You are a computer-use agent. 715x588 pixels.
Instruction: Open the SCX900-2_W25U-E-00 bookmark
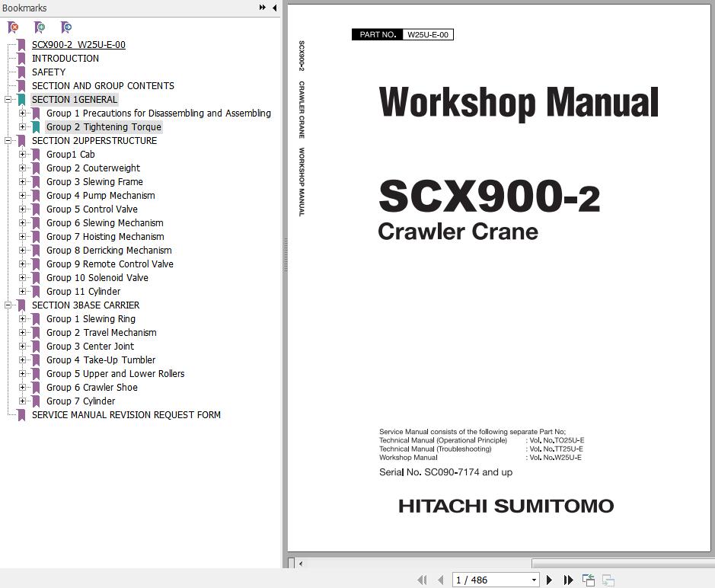tap(78, 45)
